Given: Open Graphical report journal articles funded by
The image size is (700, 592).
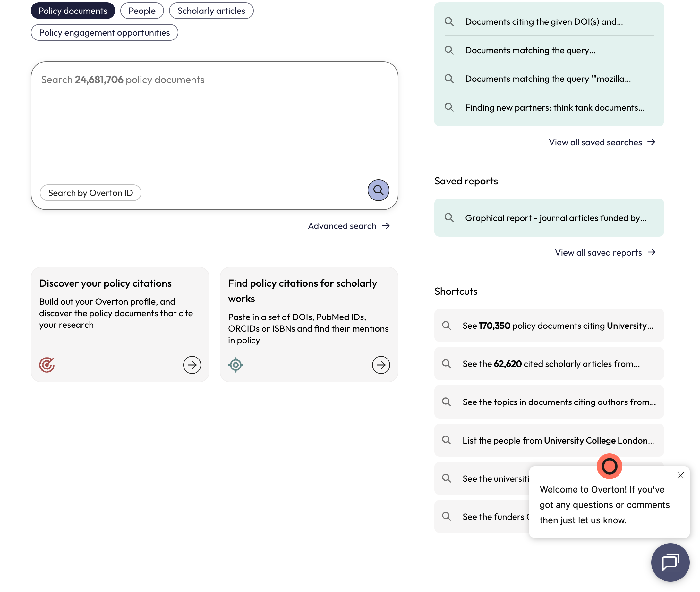Looking at the screenshot, I should click(x=549, y=217).
